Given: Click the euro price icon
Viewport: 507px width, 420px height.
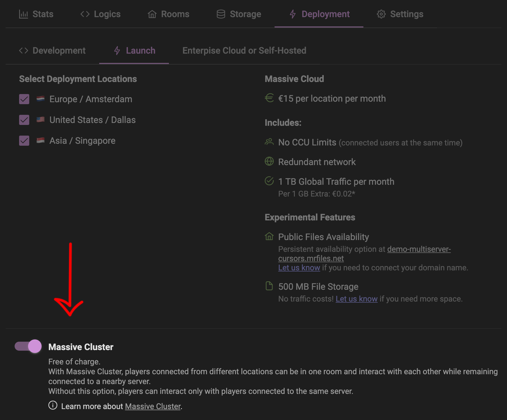Looking at the screenshot, I should coord(269,98).
